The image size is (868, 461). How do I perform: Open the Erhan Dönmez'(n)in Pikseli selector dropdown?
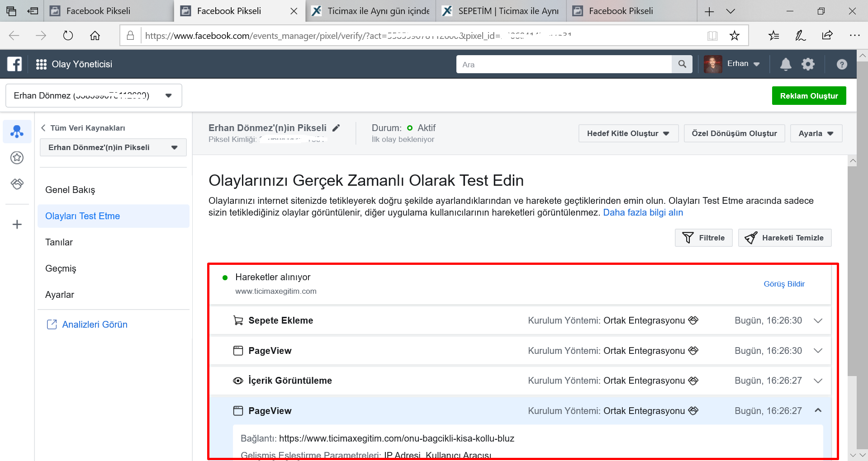[113, 147]
